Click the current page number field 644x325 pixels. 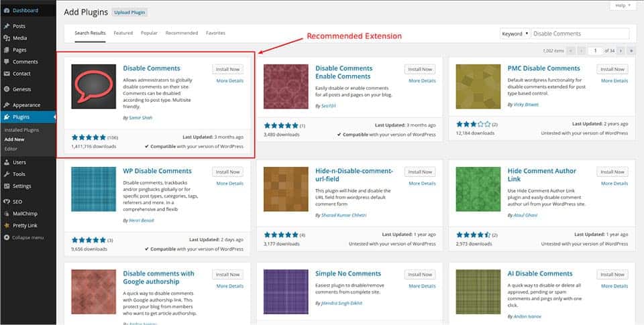coord(595,51)
